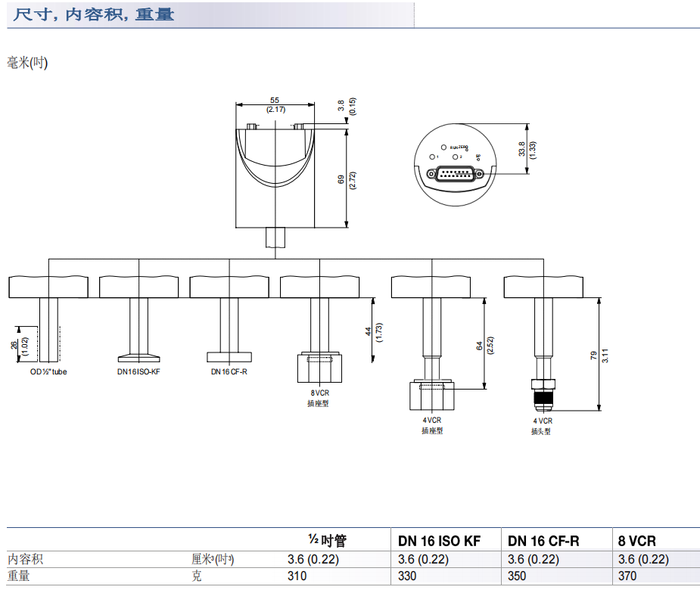Click the RUN LED indicator circle

click(443, 146)
